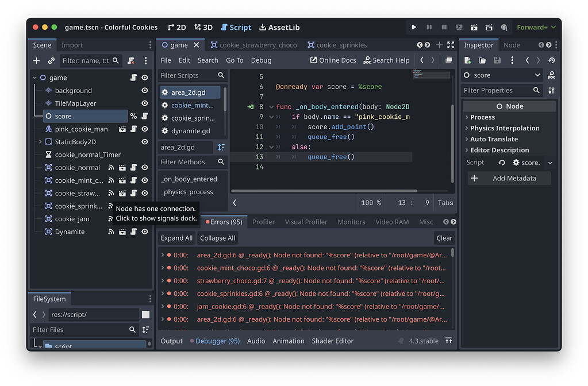The height and width of the screenshot is (386, 588).
Task: Pause the running scene
Action: coord(428,27)
